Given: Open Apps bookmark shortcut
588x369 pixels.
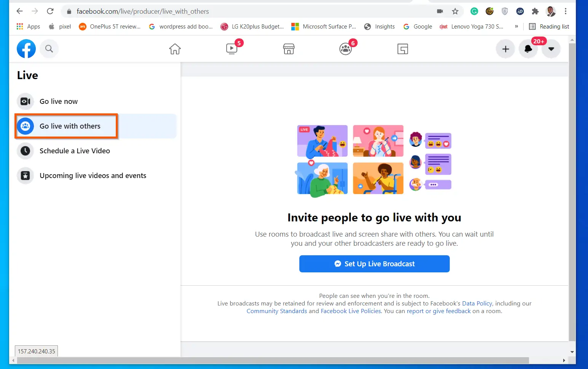Looking at the screenshot, I should [x=28, y=26].
